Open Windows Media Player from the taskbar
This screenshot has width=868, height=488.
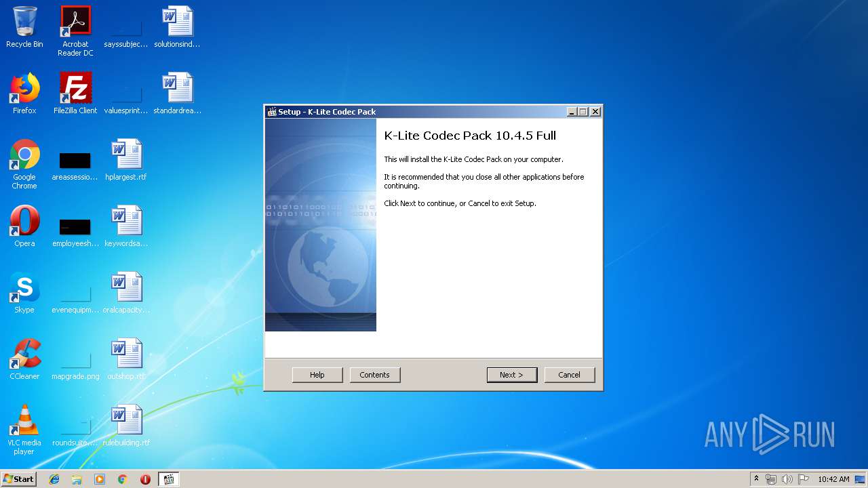[100, 479]
